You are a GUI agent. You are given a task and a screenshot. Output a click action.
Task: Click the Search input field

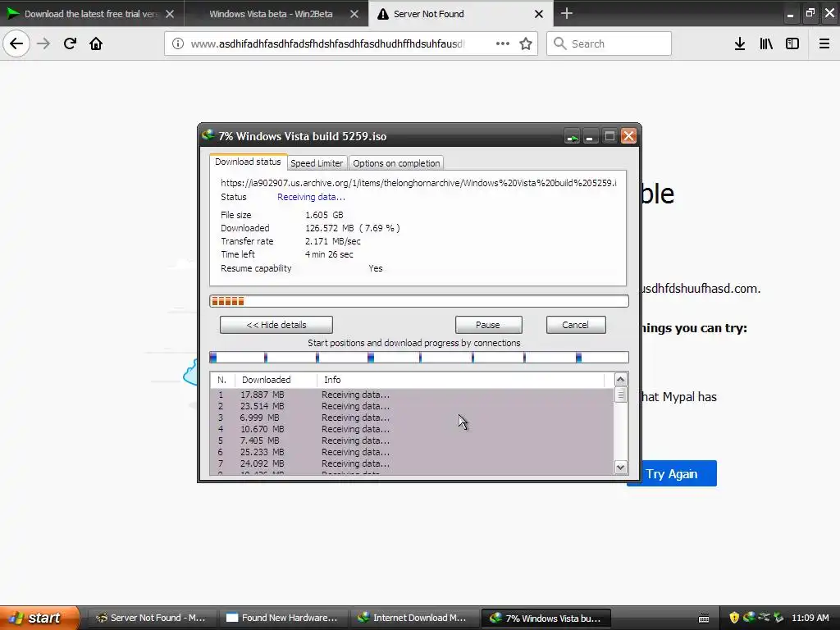[609, 43]
